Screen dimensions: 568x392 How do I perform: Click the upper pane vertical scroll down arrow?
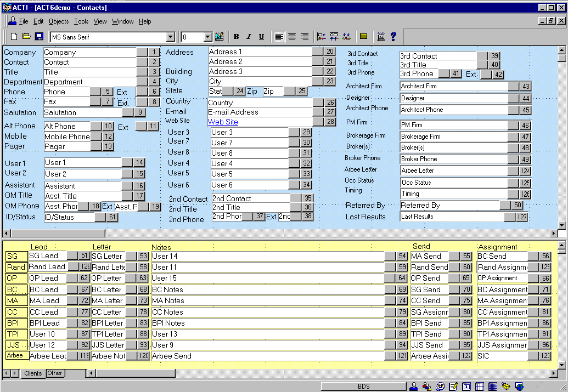click(x=561, y=225)
